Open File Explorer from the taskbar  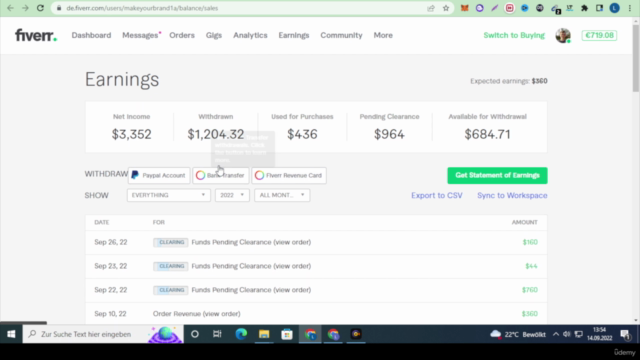tap(264, 334)
